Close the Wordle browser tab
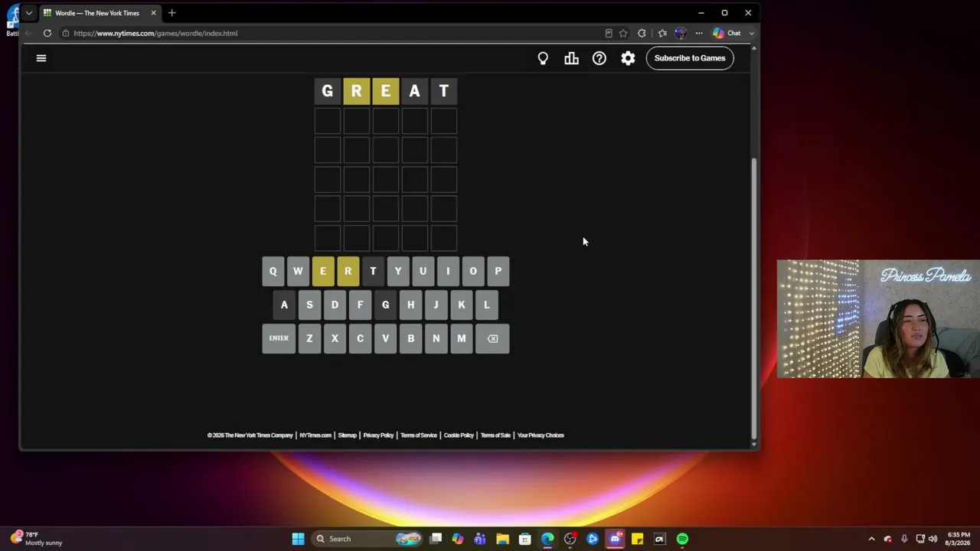 (153, 13)
